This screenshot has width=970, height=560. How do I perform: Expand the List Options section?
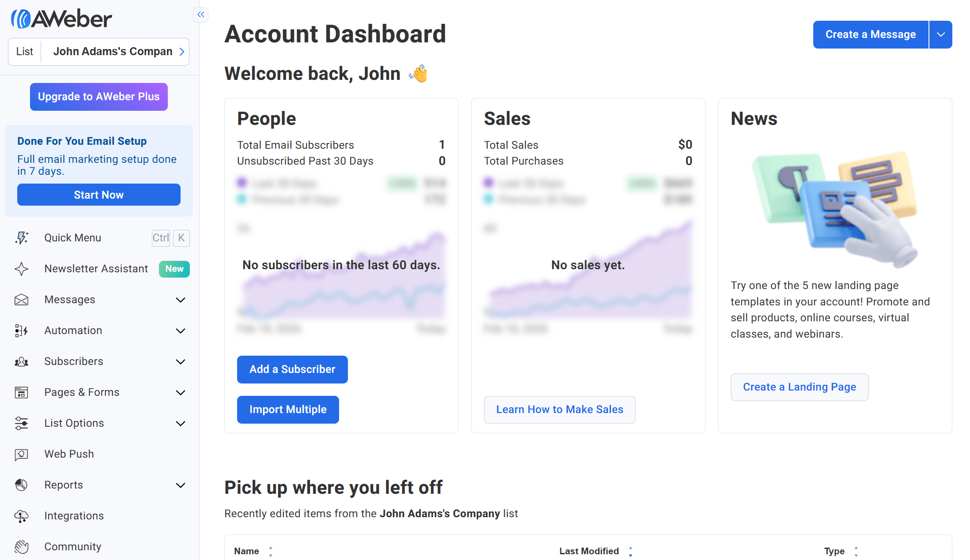coord(180,423)
